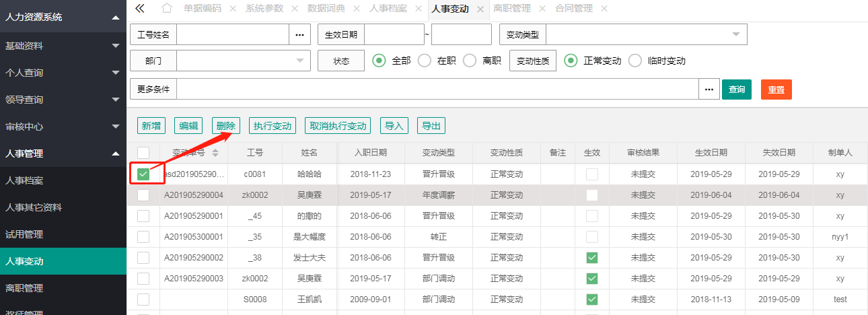Click the home icon tab
Image resolution: width=868 pixels, height=315 pixels.
pos(167,9)
